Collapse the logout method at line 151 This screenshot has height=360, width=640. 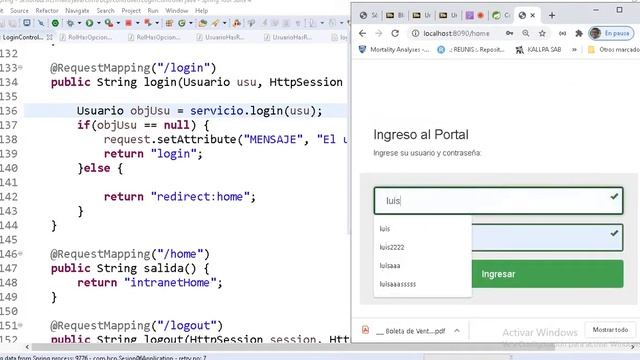click(x=20, y=325)
